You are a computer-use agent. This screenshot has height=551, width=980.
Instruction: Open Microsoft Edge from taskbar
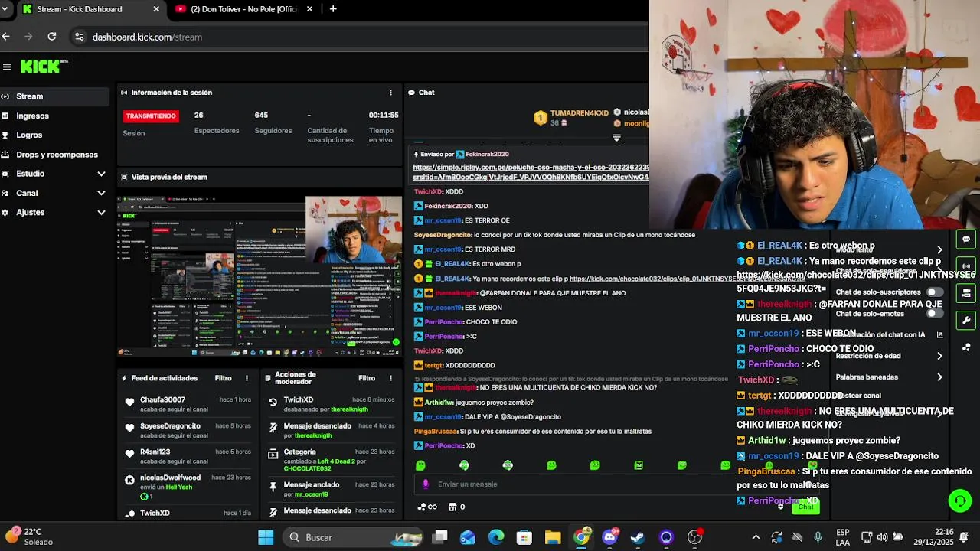[x=496, y=537]
